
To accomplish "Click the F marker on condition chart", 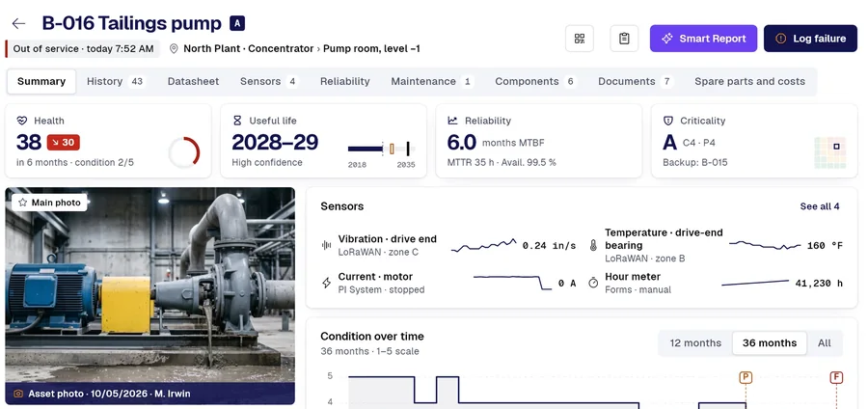I will [x=836, y=377].
